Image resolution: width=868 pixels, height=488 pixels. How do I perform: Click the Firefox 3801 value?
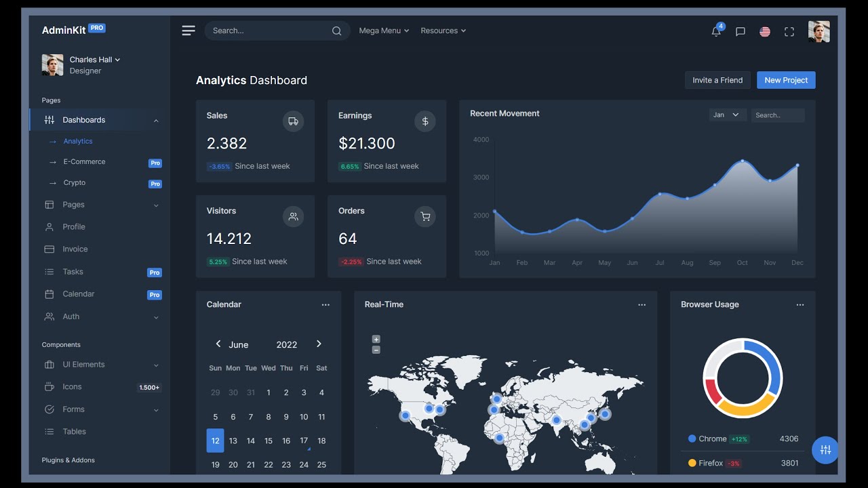coord(789,464)
